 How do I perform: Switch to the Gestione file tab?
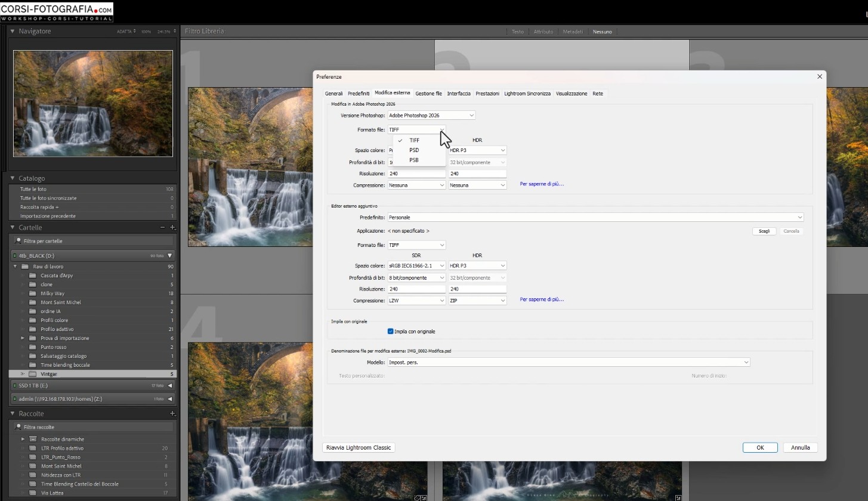click(x=428, y=94)
